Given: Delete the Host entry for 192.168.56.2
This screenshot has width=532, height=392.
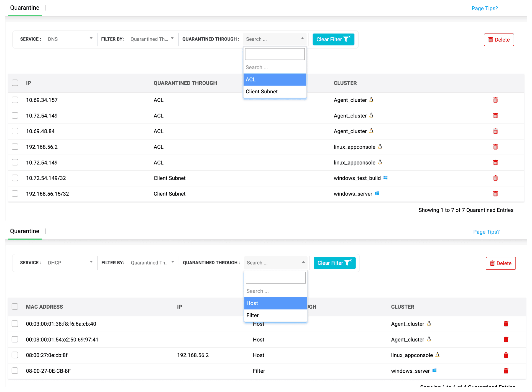Looking at the screenshot, I should tap(506, 355).
